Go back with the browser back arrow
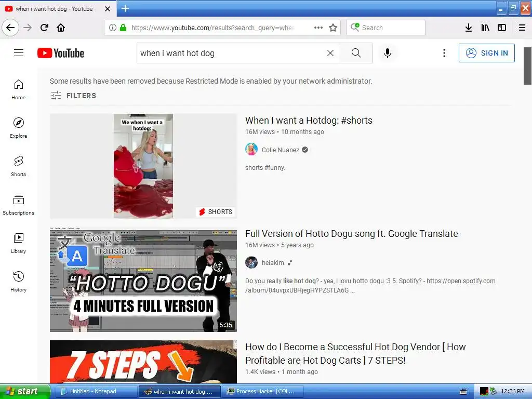 10,28
